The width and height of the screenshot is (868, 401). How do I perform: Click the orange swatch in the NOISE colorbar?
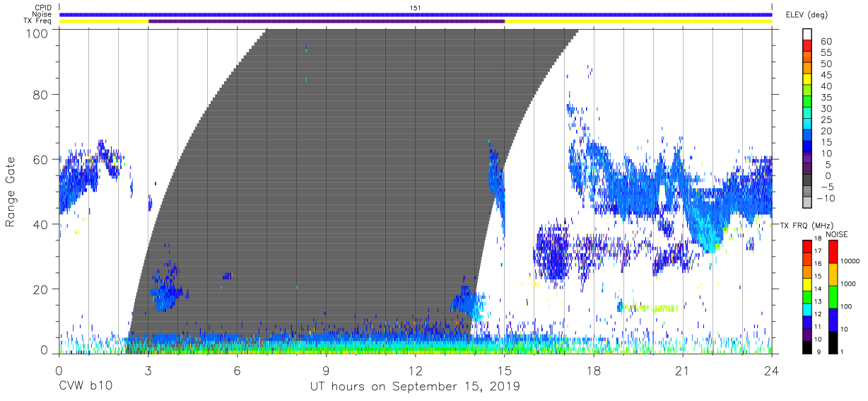[x=833, y=274]
